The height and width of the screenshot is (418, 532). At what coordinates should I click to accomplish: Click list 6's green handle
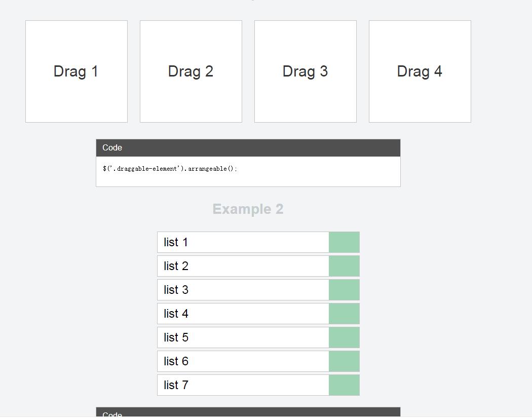(x=344, y=361)
